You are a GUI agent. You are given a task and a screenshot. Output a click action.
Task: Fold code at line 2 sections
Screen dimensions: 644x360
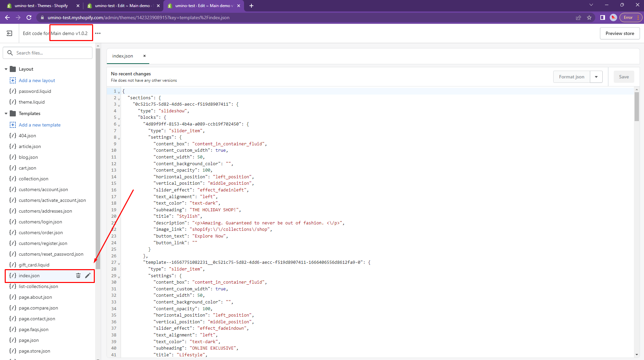click(x=119, y=99)
